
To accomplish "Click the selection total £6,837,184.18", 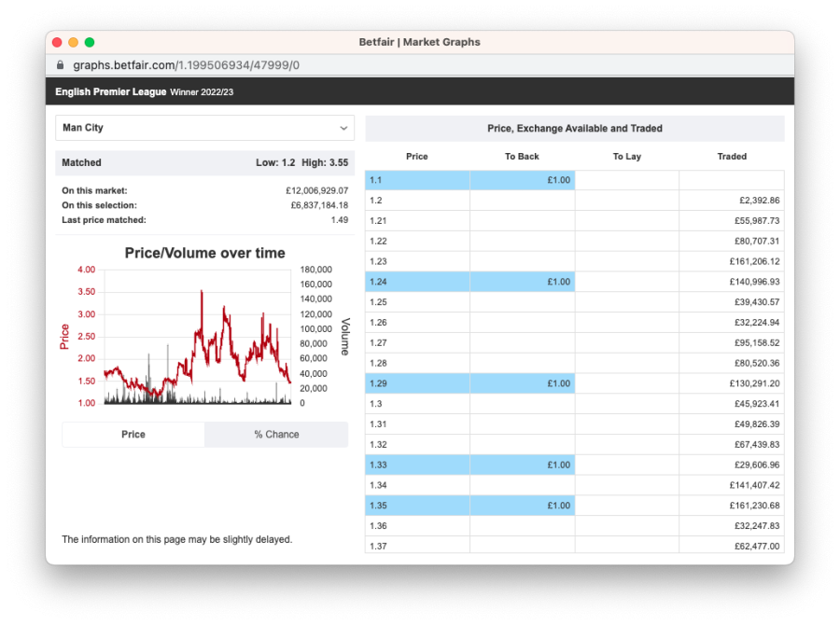I will pos(319,205).
